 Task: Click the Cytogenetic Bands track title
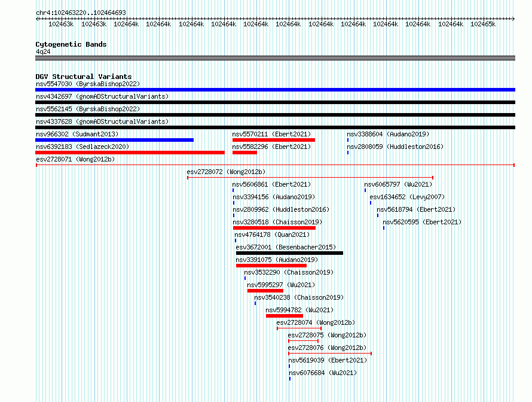[x=71, y=44]
